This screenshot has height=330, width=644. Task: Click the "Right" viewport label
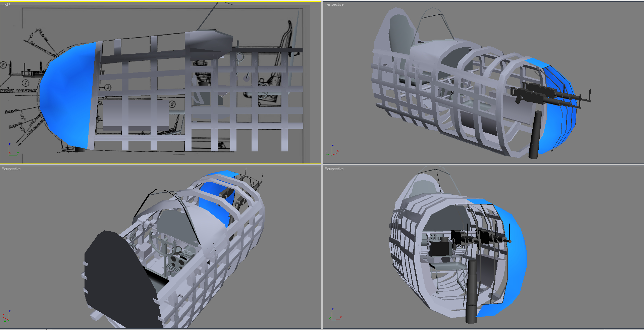[x=6, y=4]
